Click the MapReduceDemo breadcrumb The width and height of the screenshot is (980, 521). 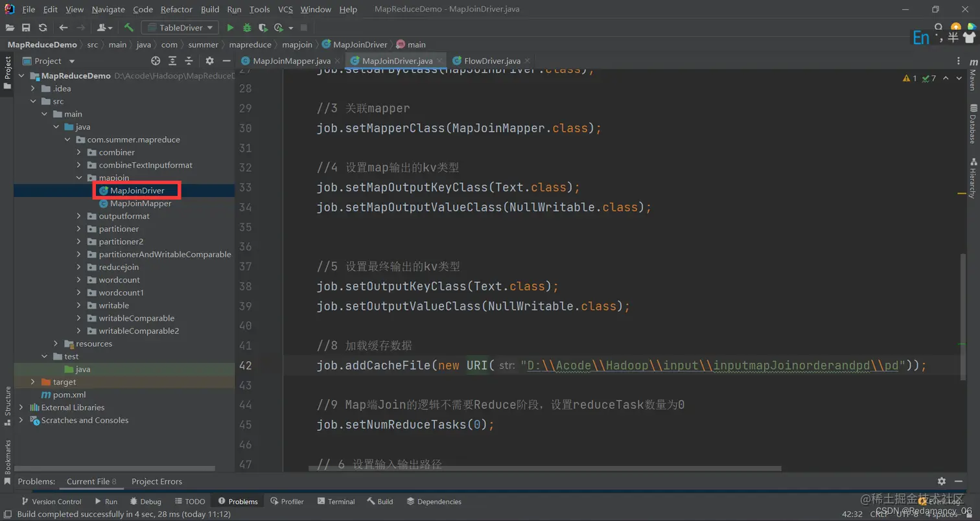(42, 45)
